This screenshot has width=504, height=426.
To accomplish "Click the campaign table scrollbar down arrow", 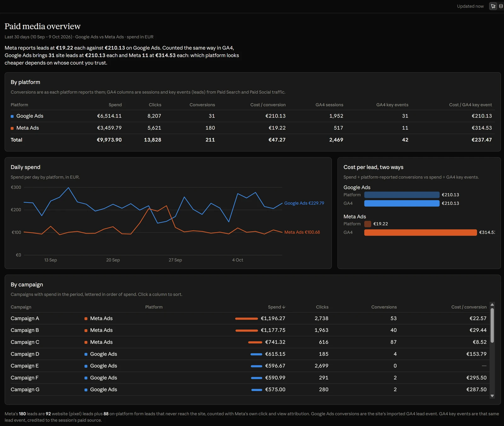I will [492, 396].
